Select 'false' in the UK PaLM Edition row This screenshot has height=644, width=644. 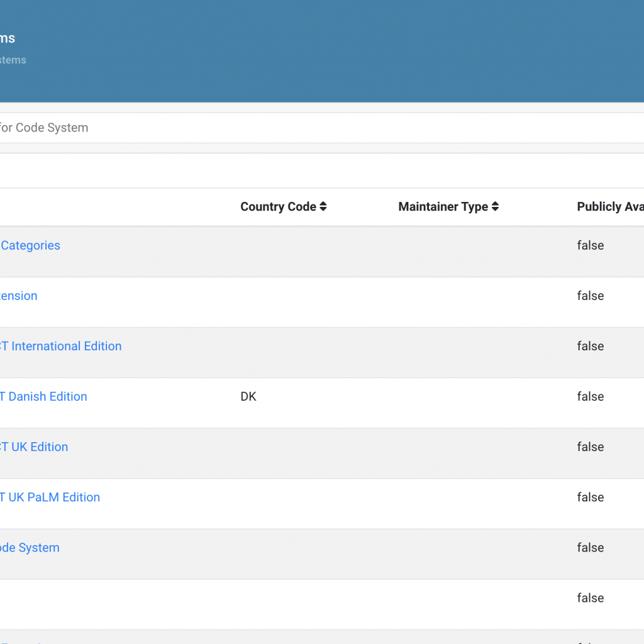point(590,497)
